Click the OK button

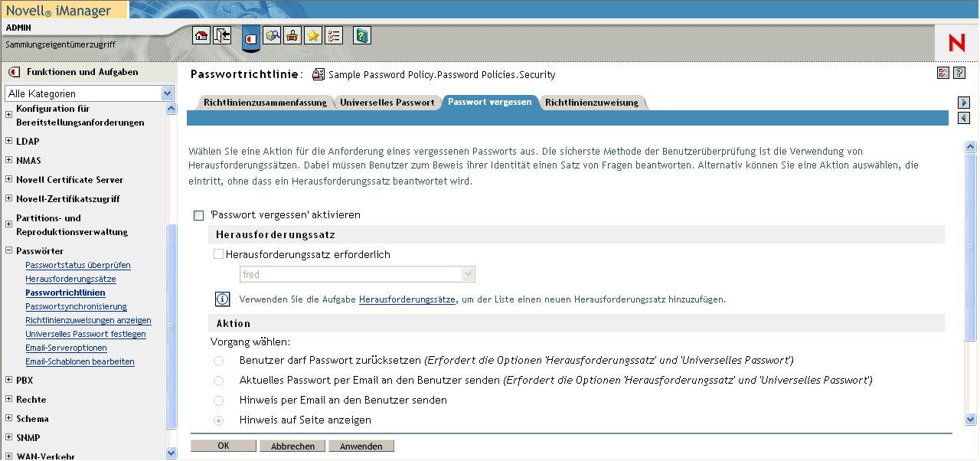coord(223,445)
